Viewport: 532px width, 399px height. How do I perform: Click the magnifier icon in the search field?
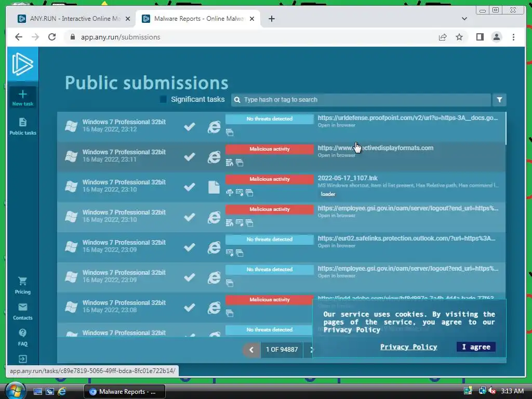coord(237,100)
